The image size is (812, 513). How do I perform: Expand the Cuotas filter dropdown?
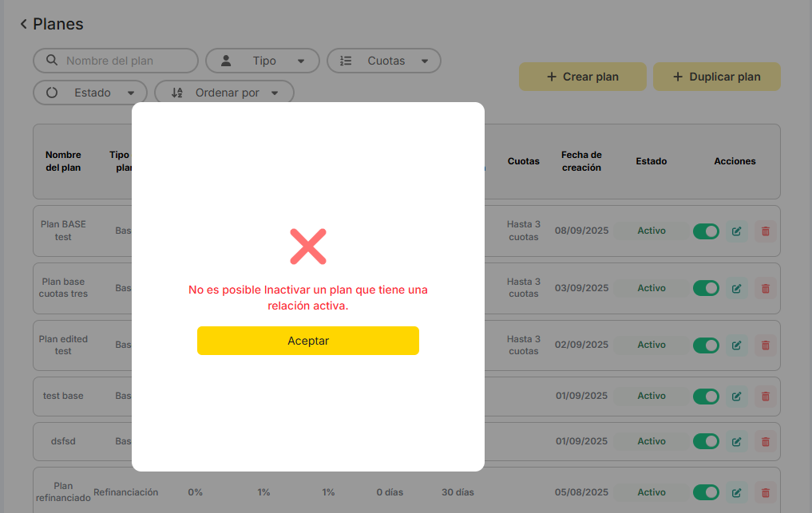(x=384, y=61)
